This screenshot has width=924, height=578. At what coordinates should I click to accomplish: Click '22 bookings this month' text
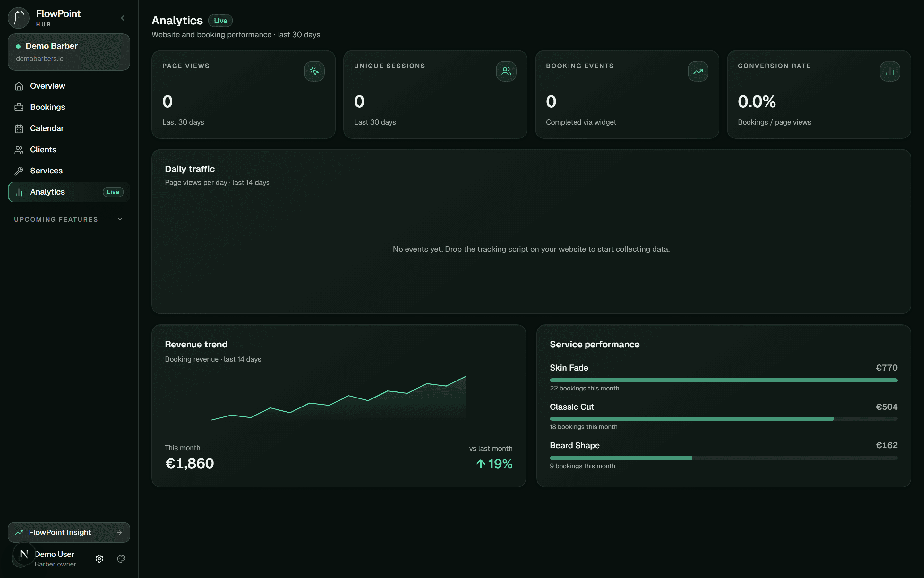(585, 389)
